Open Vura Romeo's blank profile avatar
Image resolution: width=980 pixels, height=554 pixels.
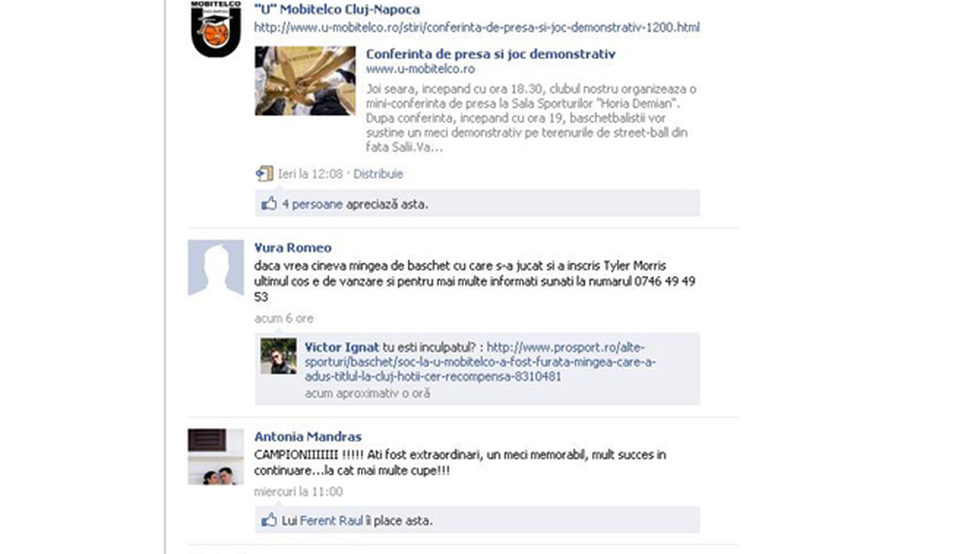(215, 268)
